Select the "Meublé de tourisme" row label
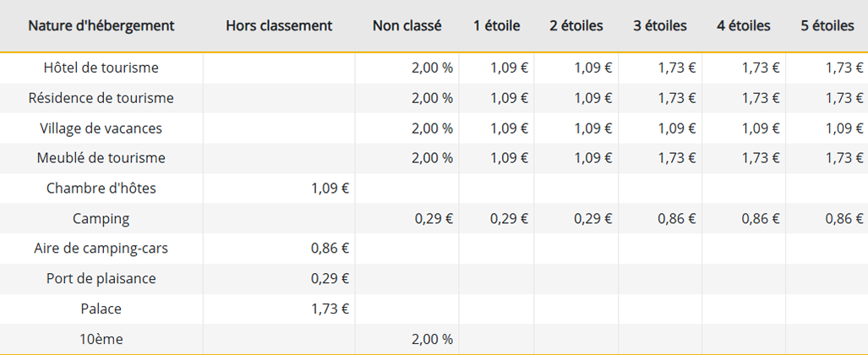This screenshot has width=868, height=355. tap(101, 158)
